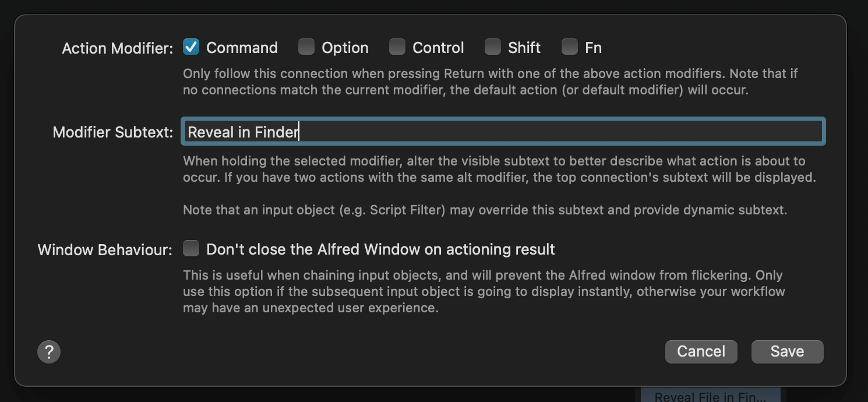Save the modifier configuration
The image size is (868, 402).
pos(787,351)
